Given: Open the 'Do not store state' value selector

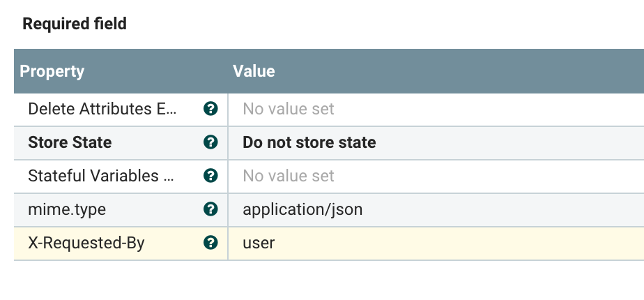Looking at the screenshot, I should (309, 142).
